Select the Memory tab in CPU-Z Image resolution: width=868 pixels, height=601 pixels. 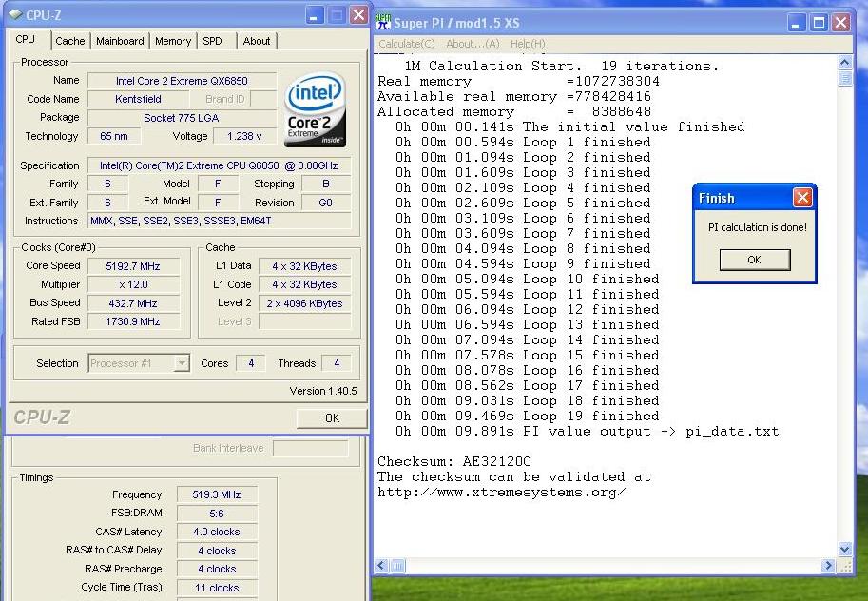(173, 41)
